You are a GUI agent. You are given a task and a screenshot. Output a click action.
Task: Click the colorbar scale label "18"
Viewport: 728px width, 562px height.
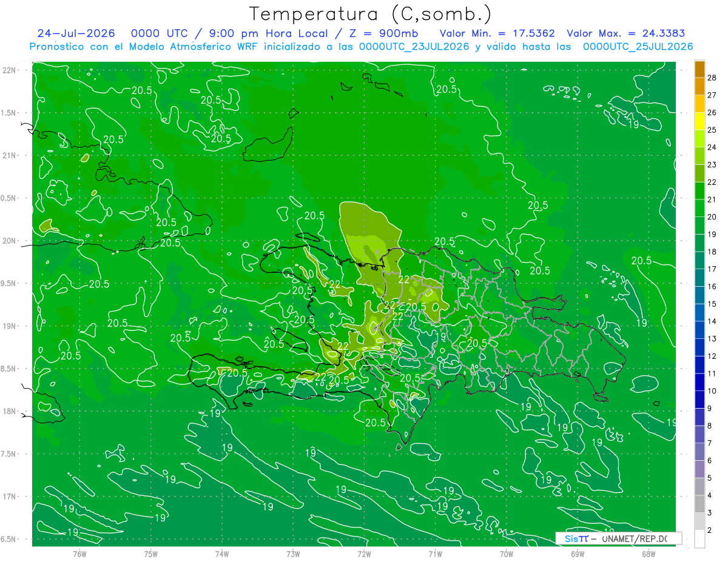pos(712,252)
